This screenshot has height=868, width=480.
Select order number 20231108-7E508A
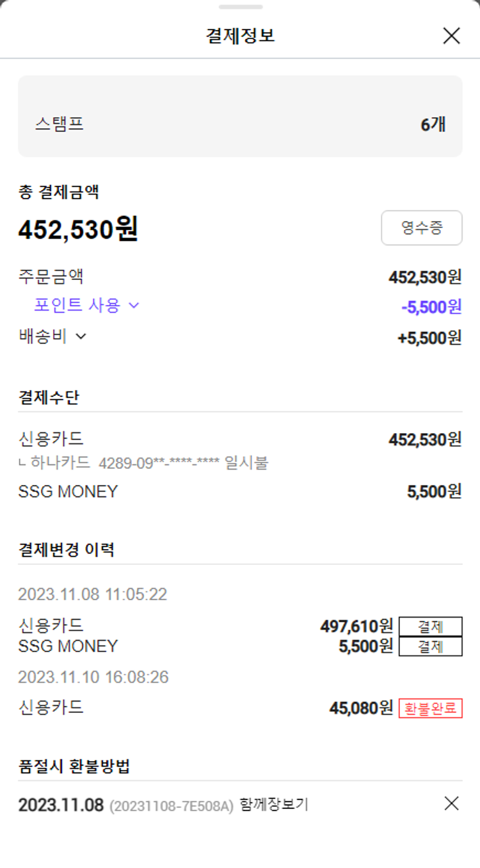click(x=172, y=806)
